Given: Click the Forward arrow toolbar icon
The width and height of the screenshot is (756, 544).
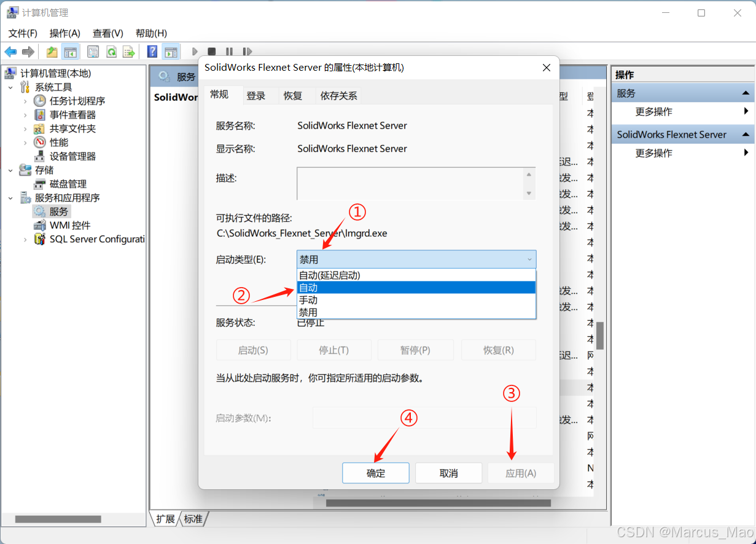Looking at the screenshot, I should (x=28, y=52).
